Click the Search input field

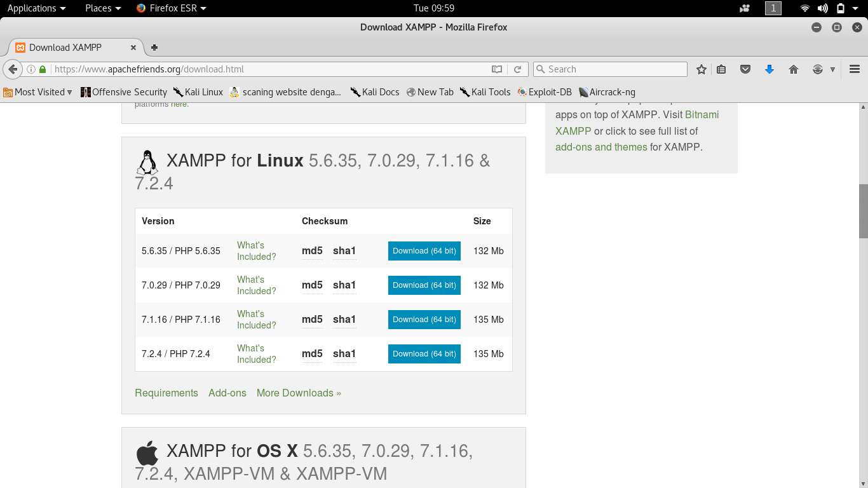click(x=610, y=69)
